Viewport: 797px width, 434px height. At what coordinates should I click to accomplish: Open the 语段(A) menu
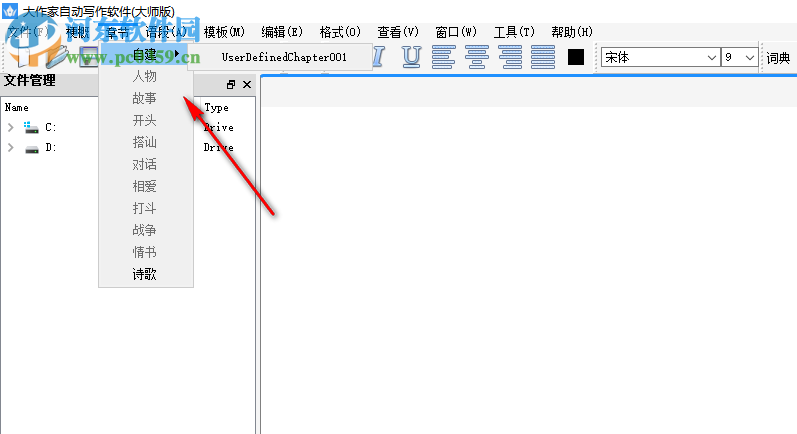point(166,32)
